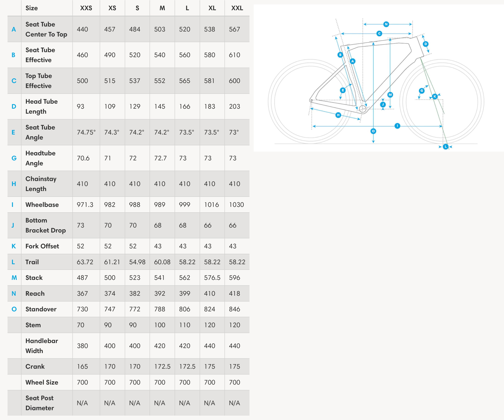Image resolution: width=504 pixels, height=420 pixels.
Task: Click the N marker on the bike diagram
Action: (386, 24)
